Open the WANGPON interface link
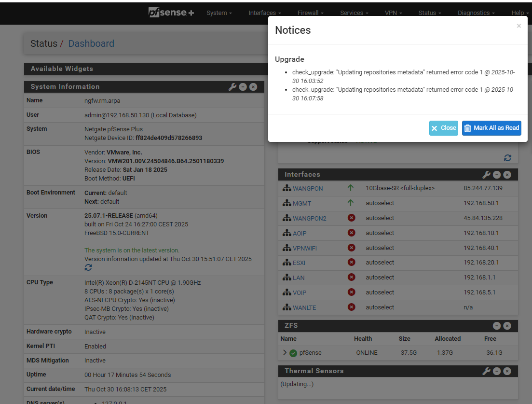 coord(308,188)
